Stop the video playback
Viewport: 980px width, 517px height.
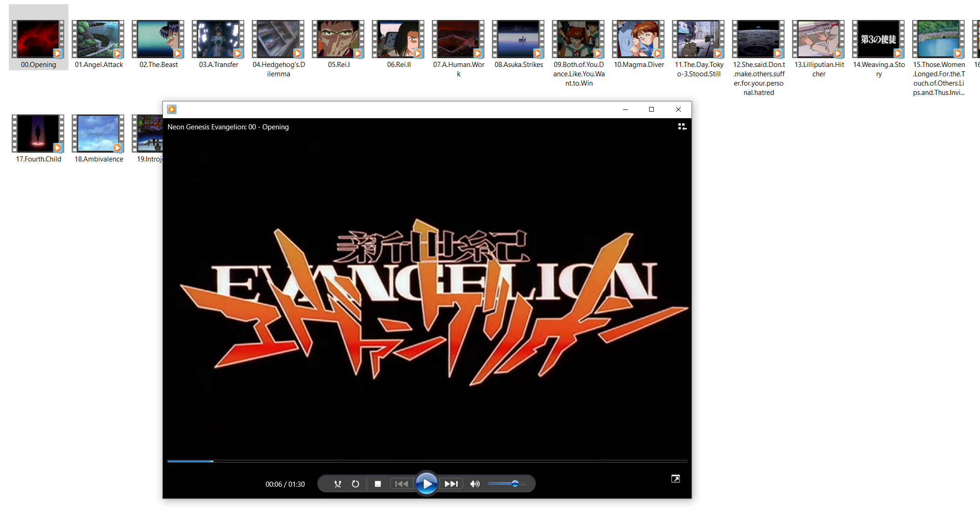(378, 484)
